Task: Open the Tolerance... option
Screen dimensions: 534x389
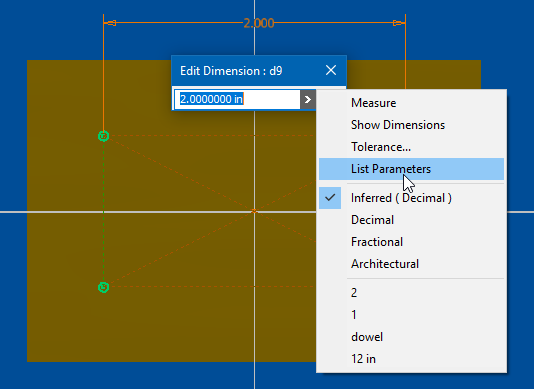Action: pyautogui.click(x=411, y=147)
